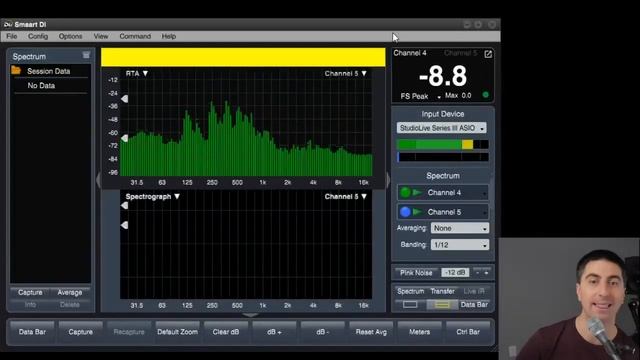Pop out the level meter window icon

pos(488,54)
